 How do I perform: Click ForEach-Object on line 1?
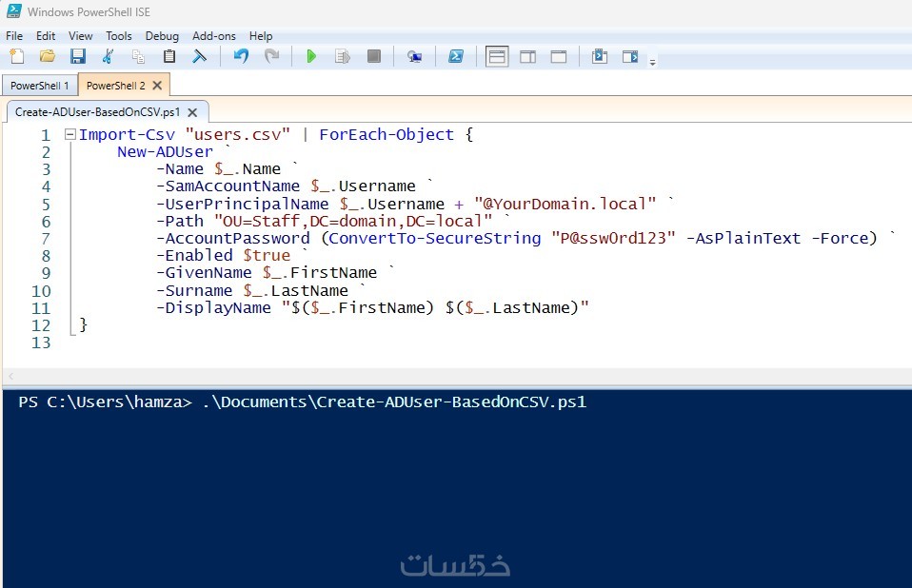[x=387, y=135]
